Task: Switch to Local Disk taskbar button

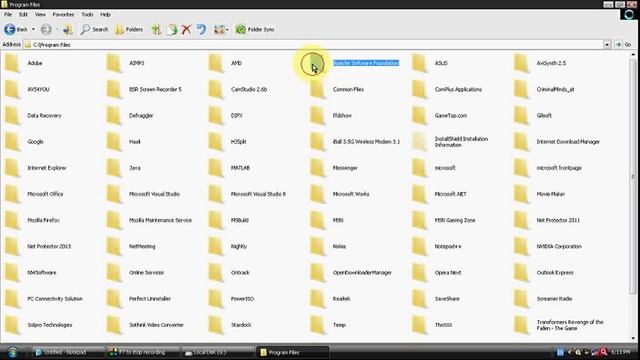Action: pyautogui.click(x=218, y=352)
